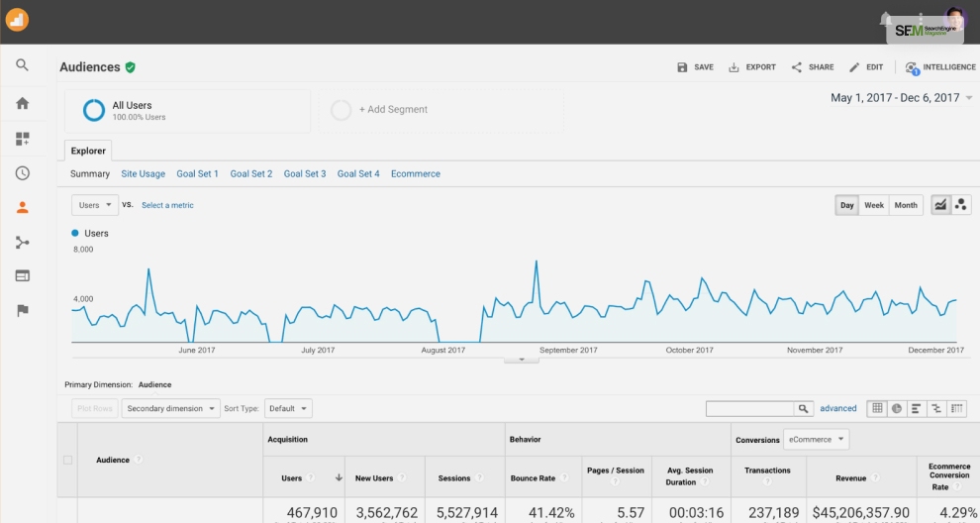Click the Audience primary dimension

[x=155, y=384]
